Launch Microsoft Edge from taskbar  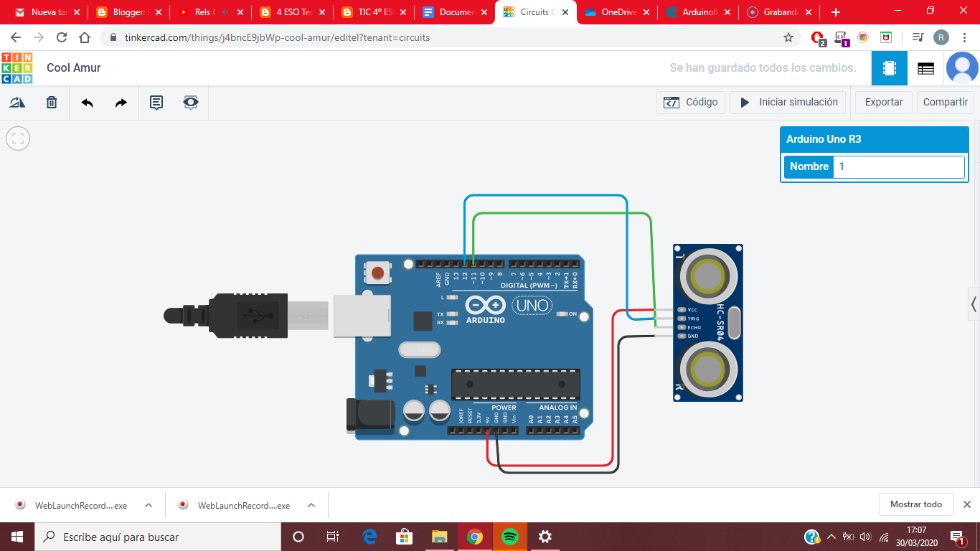point(369,537)
